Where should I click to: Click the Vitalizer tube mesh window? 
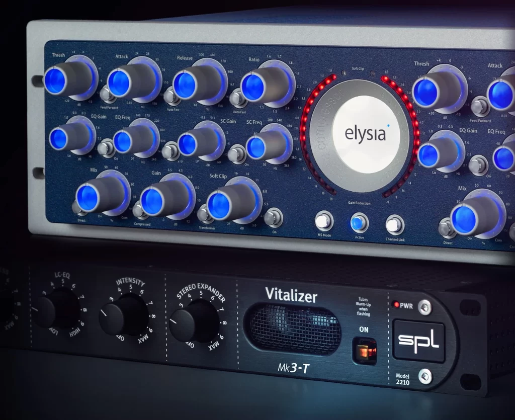(292, 328)
